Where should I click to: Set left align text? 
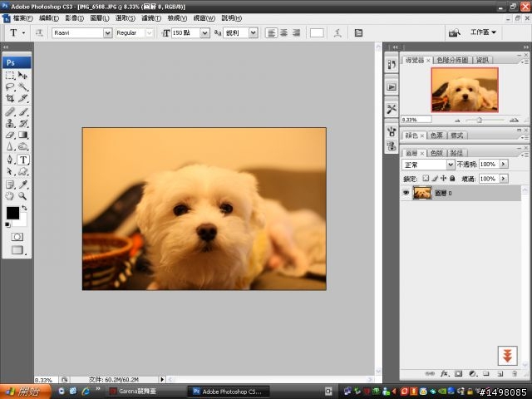click(x=271, y=33)
